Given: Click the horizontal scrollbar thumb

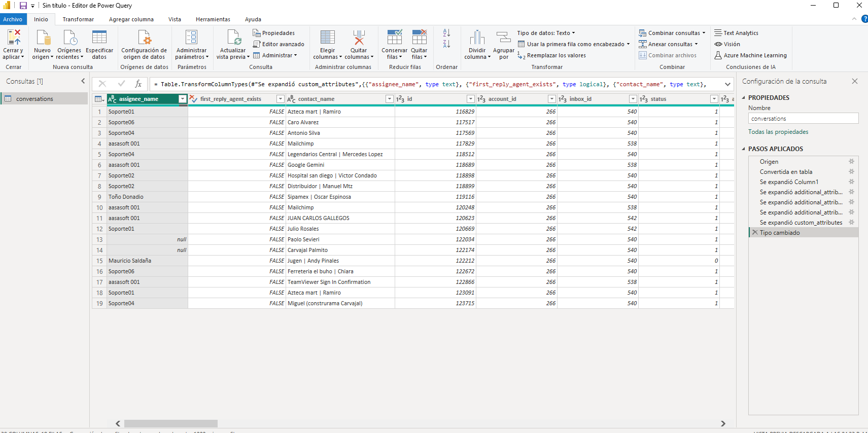Looking at the screenshot, I should click(171, 423).
